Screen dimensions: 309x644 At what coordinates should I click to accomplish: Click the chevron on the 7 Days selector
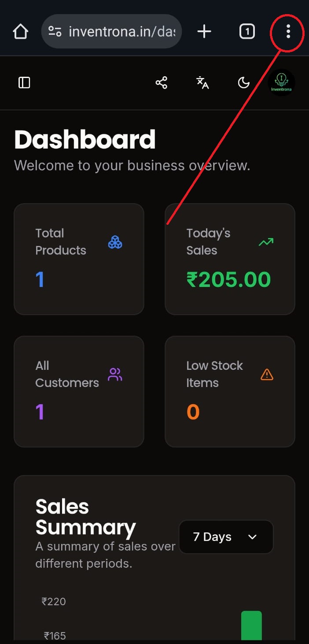[252, 537]
